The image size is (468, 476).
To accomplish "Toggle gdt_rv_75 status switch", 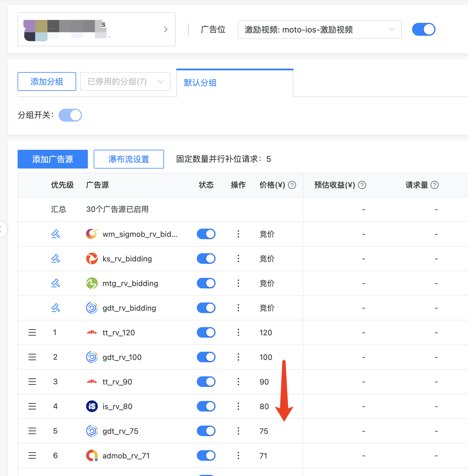I will coord(206,431).
